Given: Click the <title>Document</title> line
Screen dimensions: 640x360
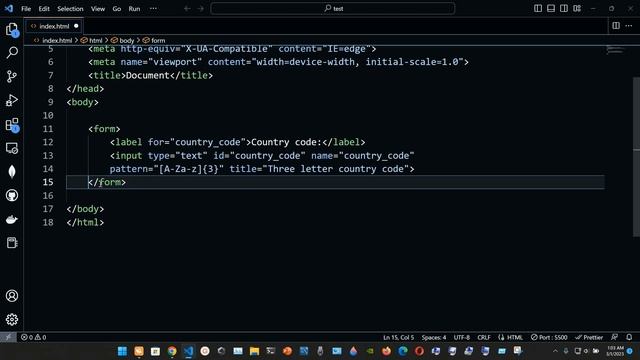Looking at the screenshot, I should (x=151, y=76).
